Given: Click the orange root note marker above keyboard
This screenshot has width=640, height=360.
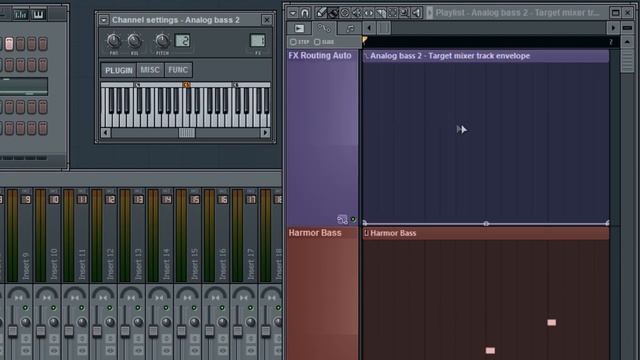Looking at the screenshot, I should 187,85.
